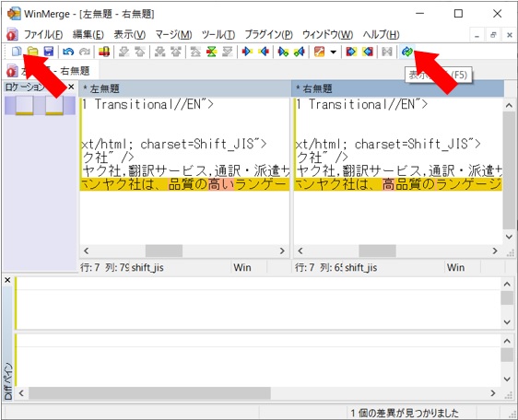This screenshot has width=518, height=420.
Task: Click lower diff pane scroll down arrow
Action: pos(507,379)
